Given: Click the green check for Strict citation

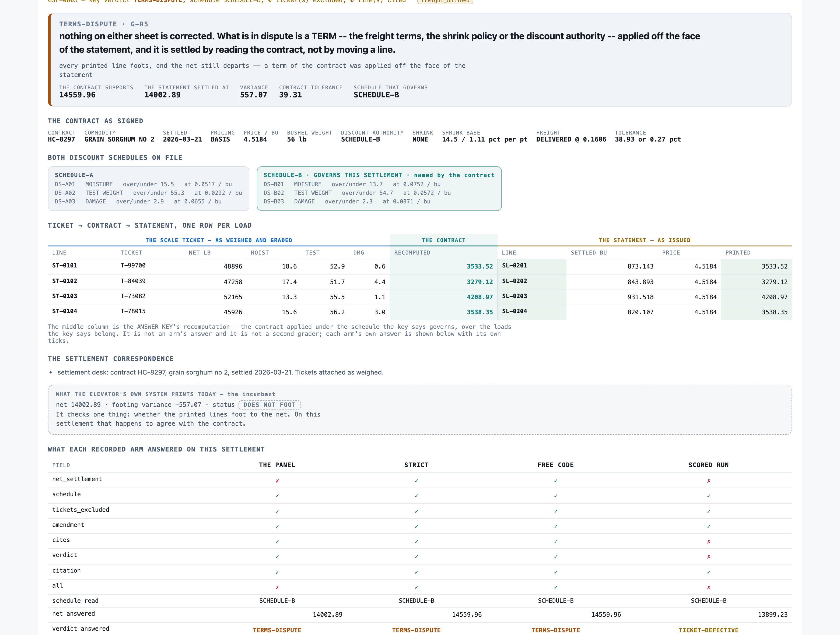Looking at the screenshot, I should [416, 572].
